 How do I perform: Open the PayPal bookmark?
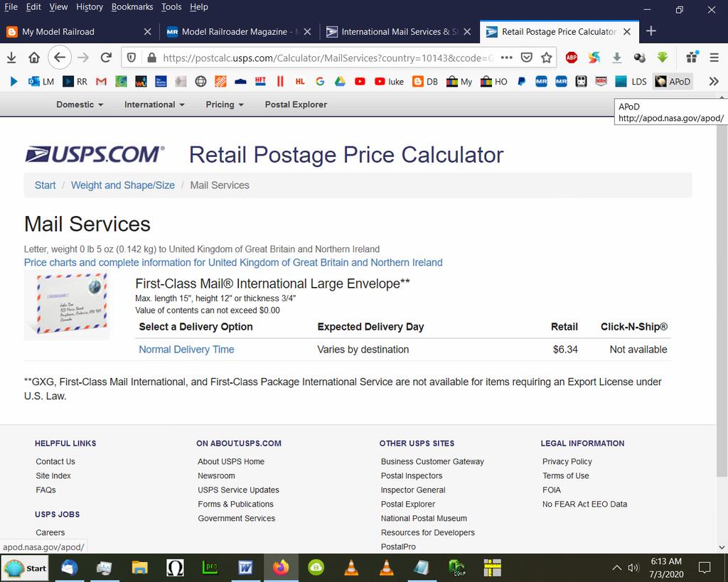pyautogui.click(x=521, y=82)
